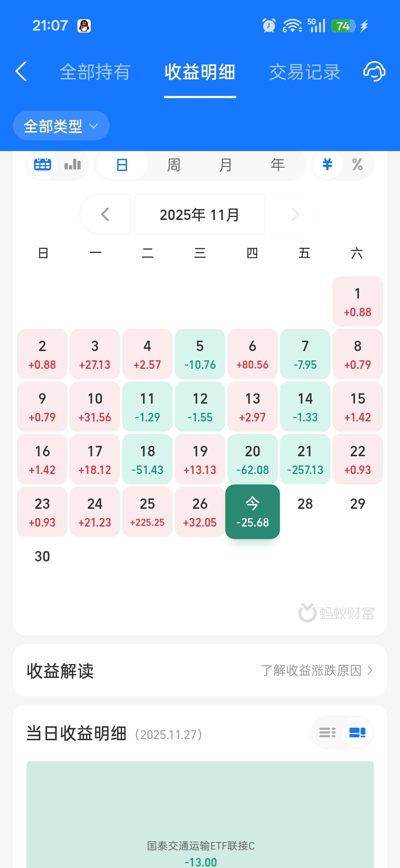Open the 交易记录 tab
This screenshot has height=868, width=400.
tap(305, 72)
